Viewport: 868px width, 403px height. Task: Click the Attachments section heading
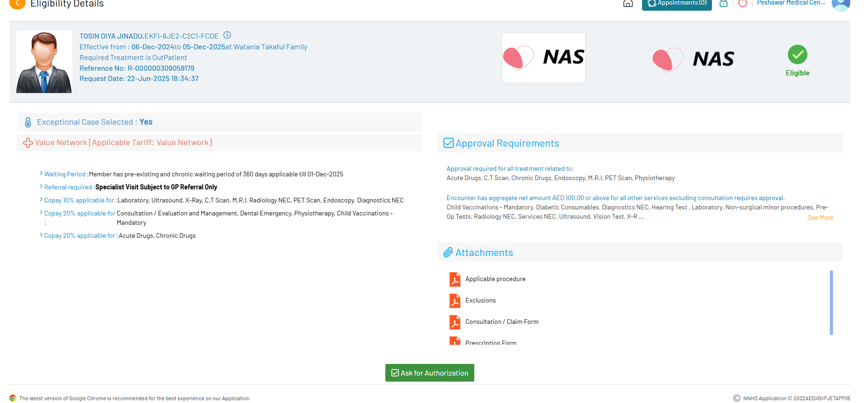point(484,253)
